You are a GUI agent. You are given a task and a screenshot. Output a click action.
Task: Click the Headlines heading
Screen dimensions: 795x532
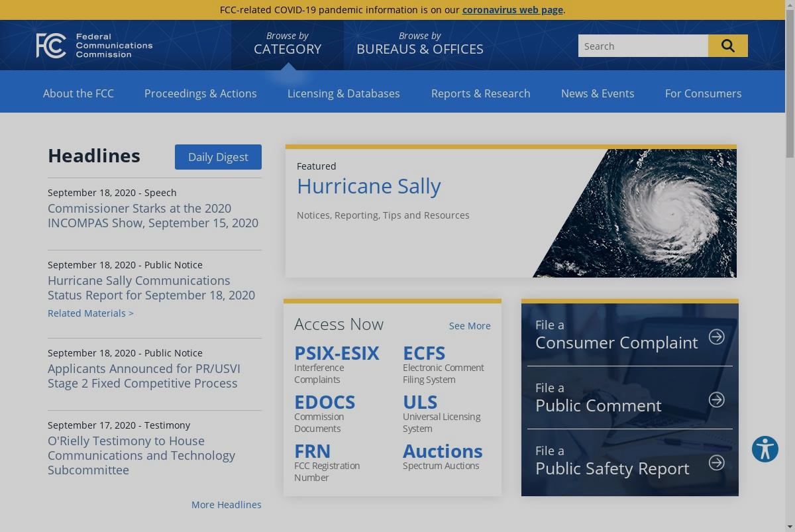pos(94,156)
